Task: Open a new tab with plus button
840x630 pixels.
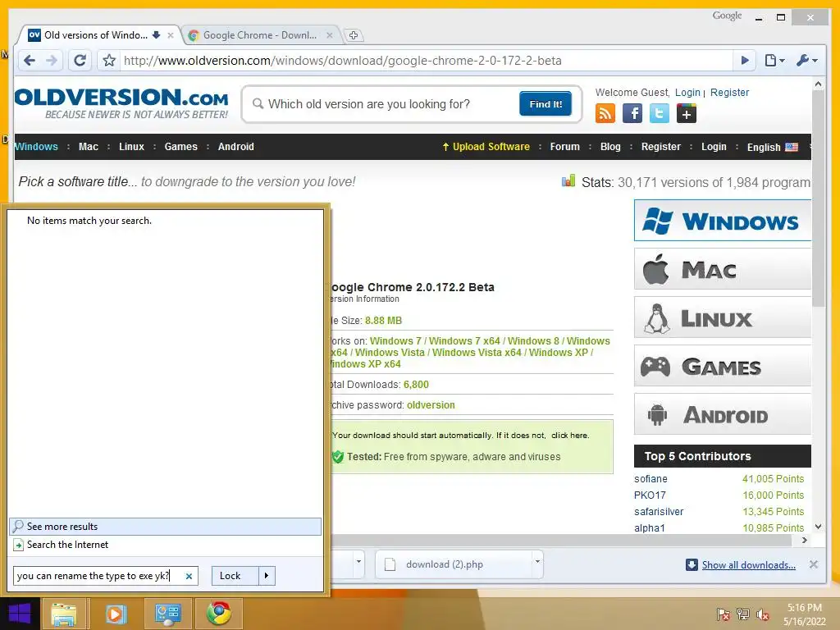Action: (x=354, y=35)
